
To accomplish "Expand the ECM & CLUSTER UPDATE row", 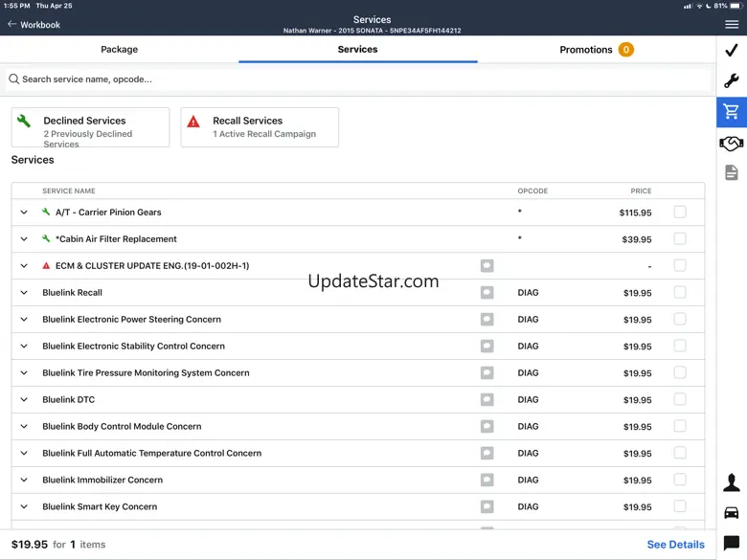I will pyautogui.click(x=24, y=266).
